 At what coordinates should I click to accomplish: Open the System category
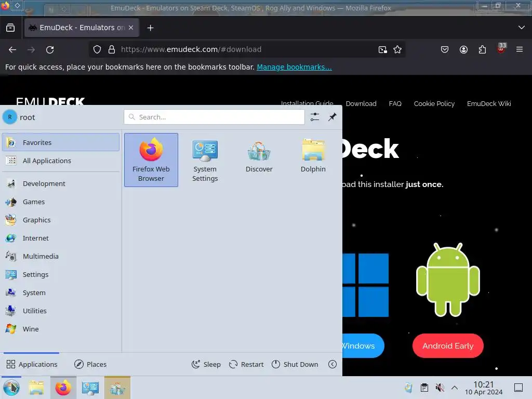pyautogui.click(x=61, y=292)
